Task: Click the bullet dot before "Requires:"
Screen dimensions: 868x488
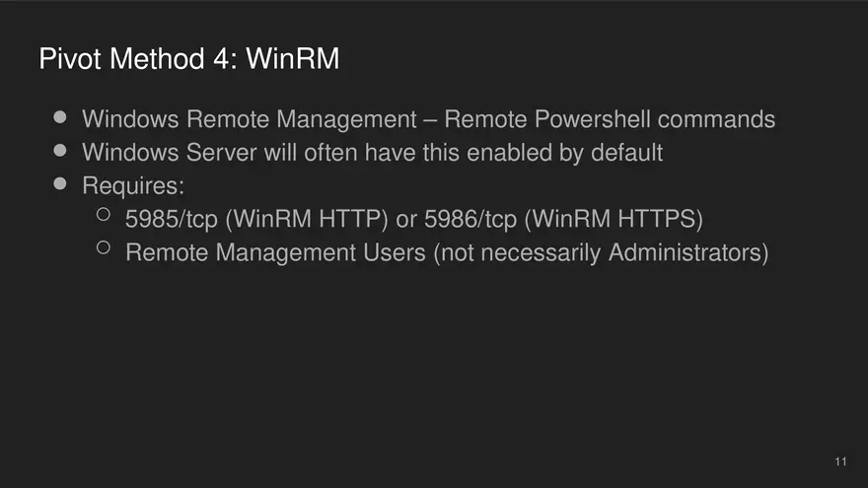Action: click(60, 183)
